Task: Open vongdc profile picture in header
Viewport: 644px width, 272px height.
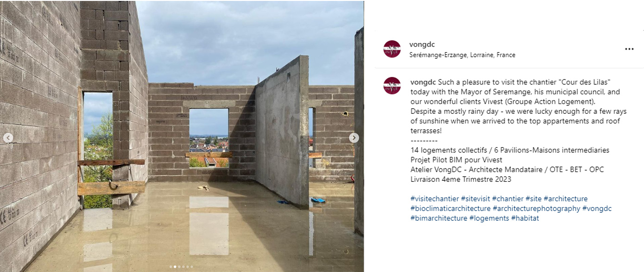Action: 392,49
